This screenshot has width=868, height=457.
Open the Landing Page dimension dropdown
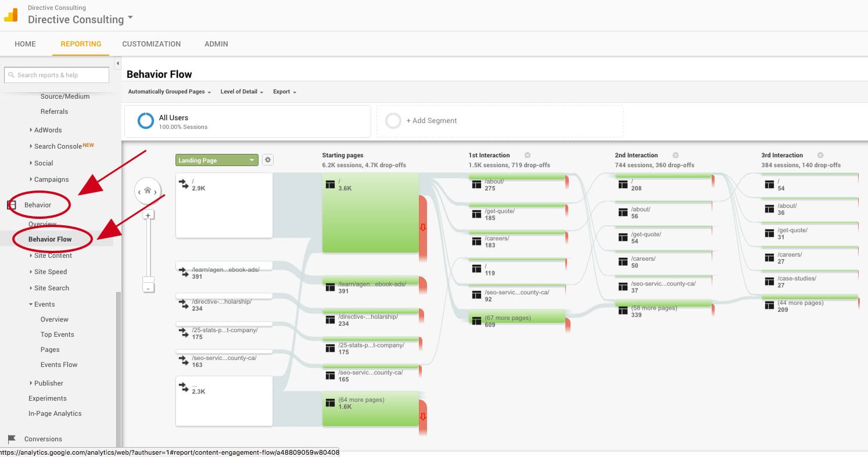tap(217, 160)
